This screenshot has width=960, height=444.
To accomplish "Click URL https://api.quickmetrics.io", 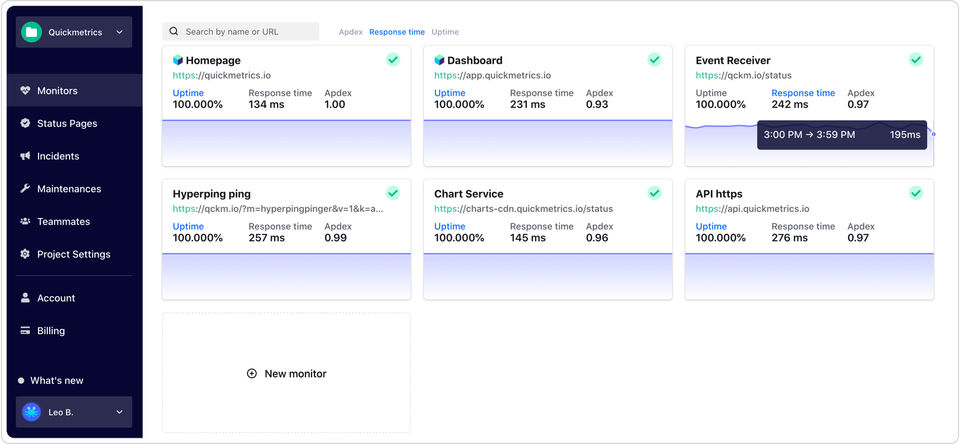I will click(x=752, y=209).
